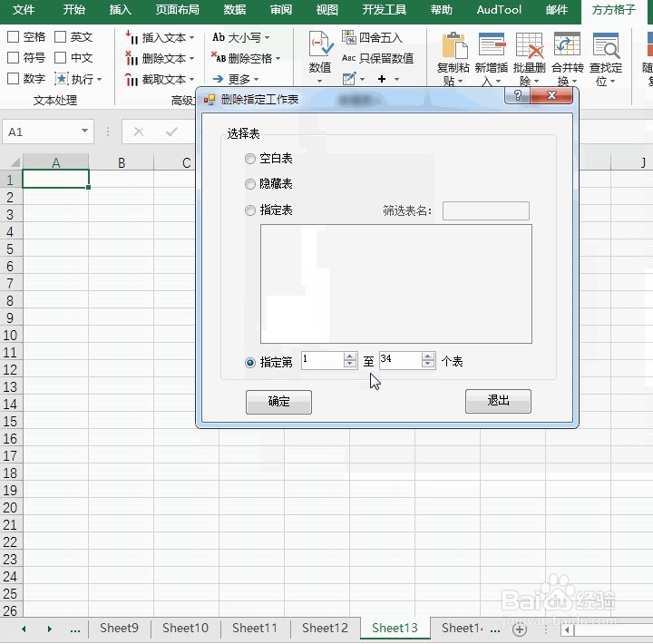Open the 复制粘贴 copy paste tool
This screenshot has height=644, width=653.
click(453, 59)
